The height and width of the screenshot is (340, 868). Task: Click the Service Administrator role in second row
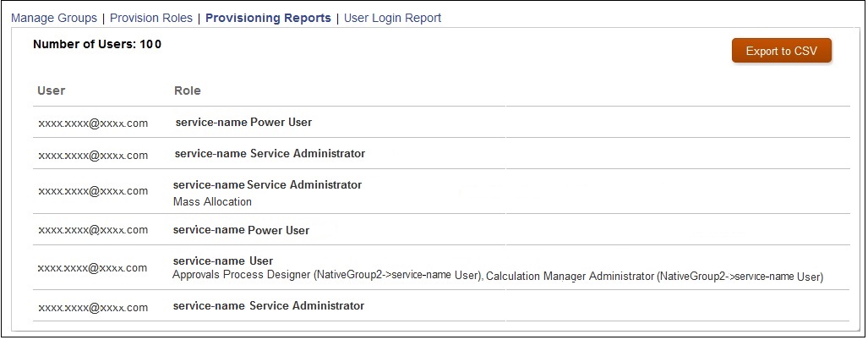[x=270, y=154]
